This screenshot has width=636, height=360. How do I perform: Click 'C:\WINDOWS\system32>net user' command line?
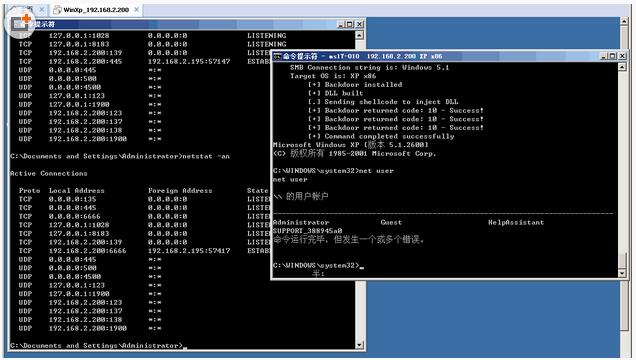[x=333, y=171]
